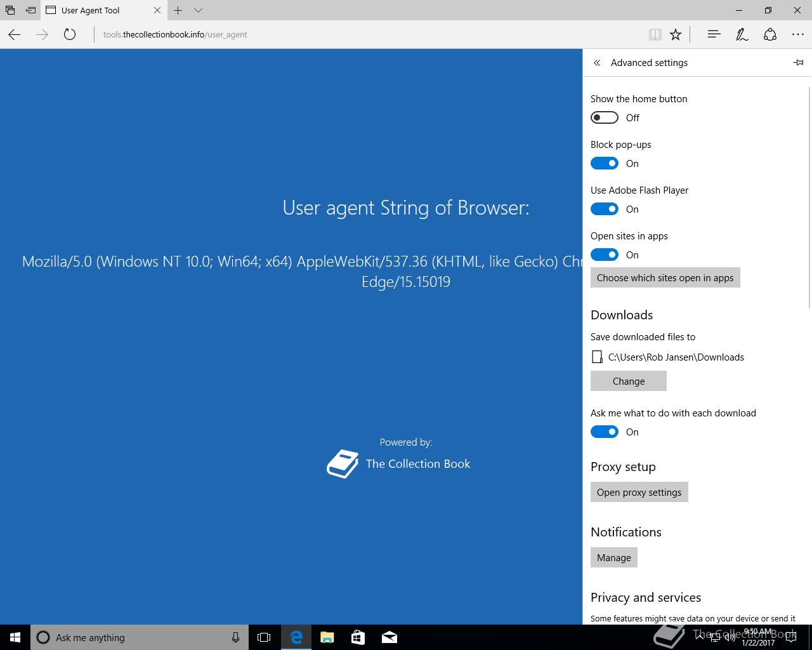Open Settings and more ellipsis menu

[x=798, y=34]
